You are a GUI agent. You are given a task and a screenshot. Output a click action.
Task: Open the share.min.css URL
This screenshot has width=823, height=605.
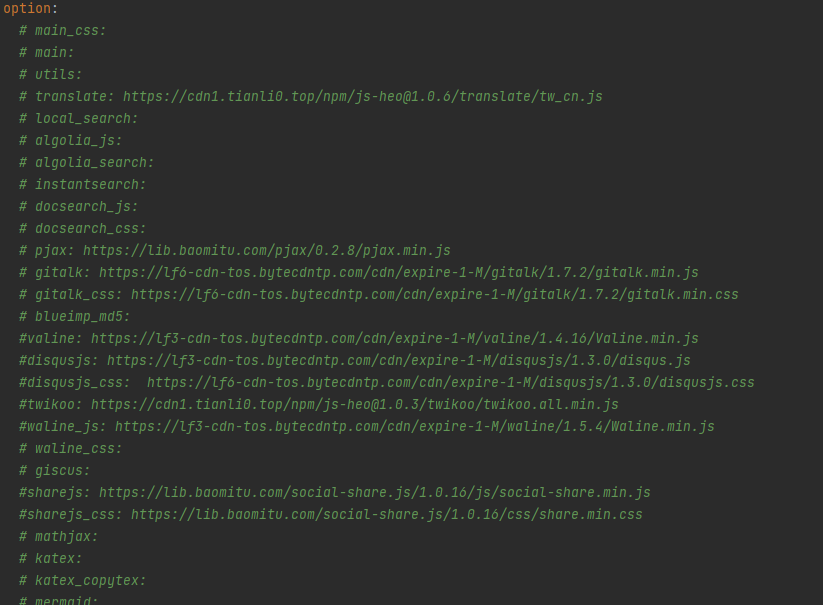(x=386, y=515)
